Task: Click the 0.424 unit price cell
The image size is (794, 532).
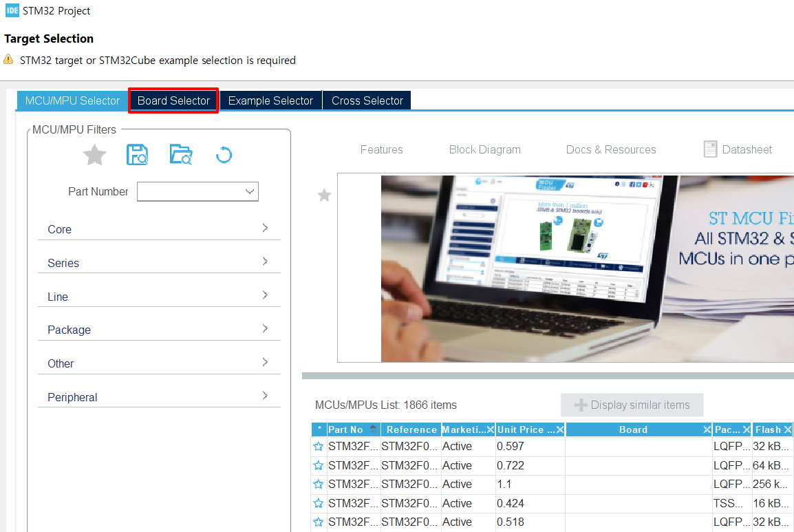Action: [x=530, y=503]
